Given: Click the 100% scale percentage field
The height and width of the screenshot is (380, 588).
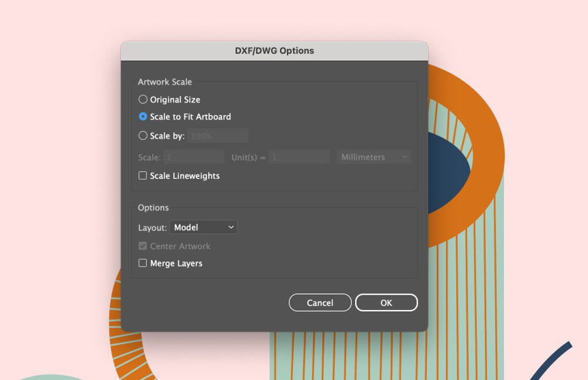Looking at the screenshot, I should [218, 135].
